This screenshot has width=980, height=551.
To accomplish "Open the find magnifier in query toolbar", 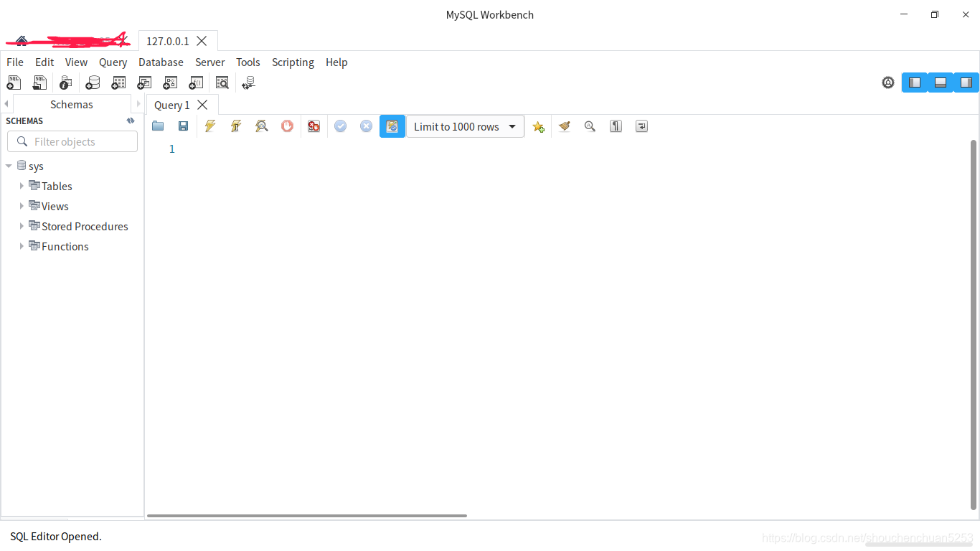I will click(x=590, y=126).
